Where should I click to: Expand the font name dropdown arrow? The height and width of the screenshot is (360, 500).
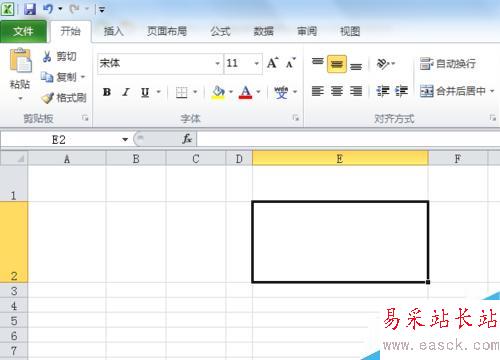click(x=217, y=63)
